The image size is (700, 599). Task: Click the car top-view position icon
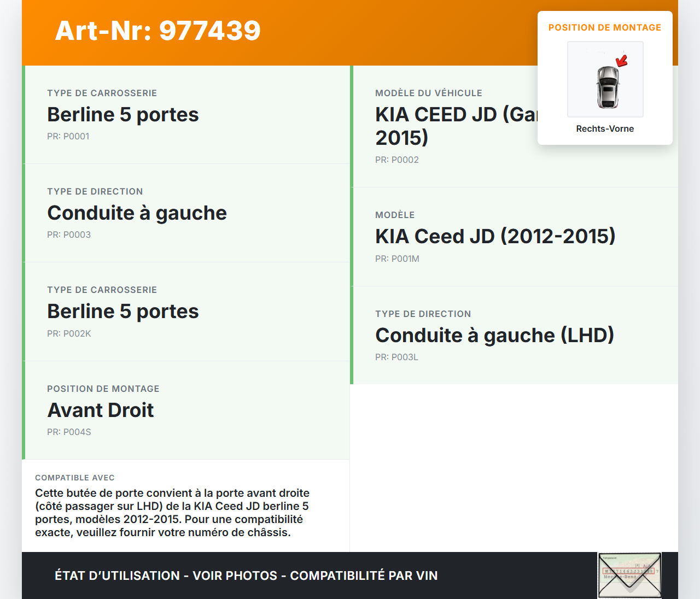click(605, 79)
